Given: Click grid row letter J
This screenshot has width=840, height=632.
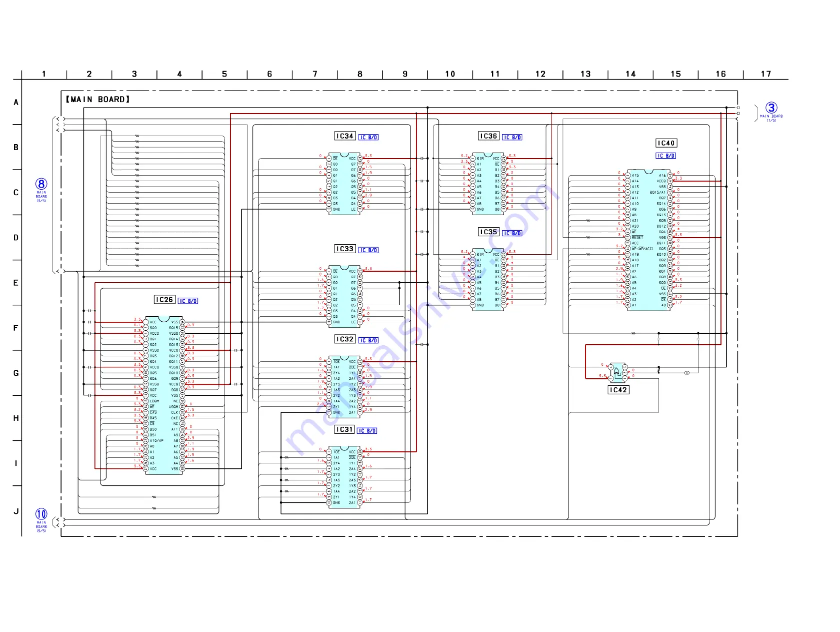Looking at the screenshot, I should [x=16, y=511].
